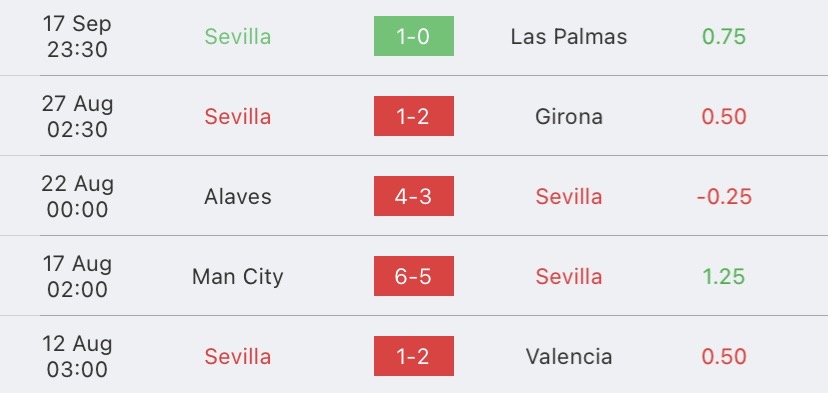
Task: Click the 22 Aug 00:00 date cell
Action: 77,196
